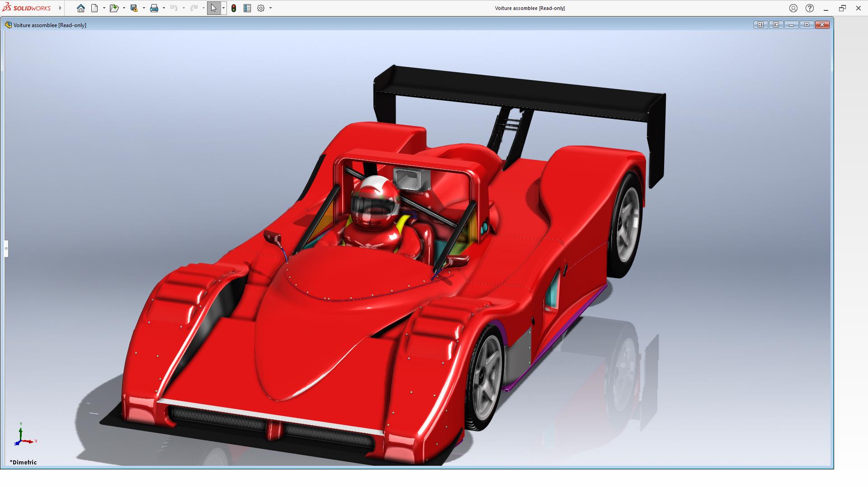The height and width of the screenshot is (487, 868).
Task: Expand the collapsed left panel handle
Action: click(6, 248)
